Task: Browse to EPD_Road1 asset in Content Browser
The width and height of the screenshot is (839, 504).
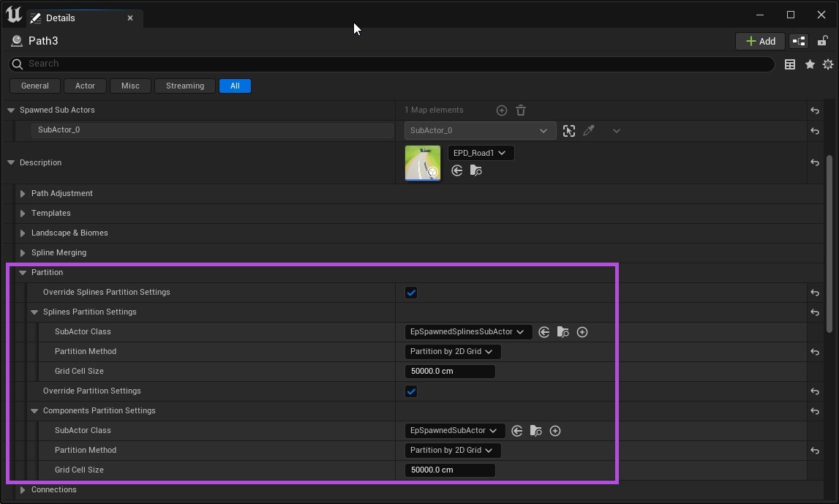Action: pyautogui.click(x=476, y=170)
